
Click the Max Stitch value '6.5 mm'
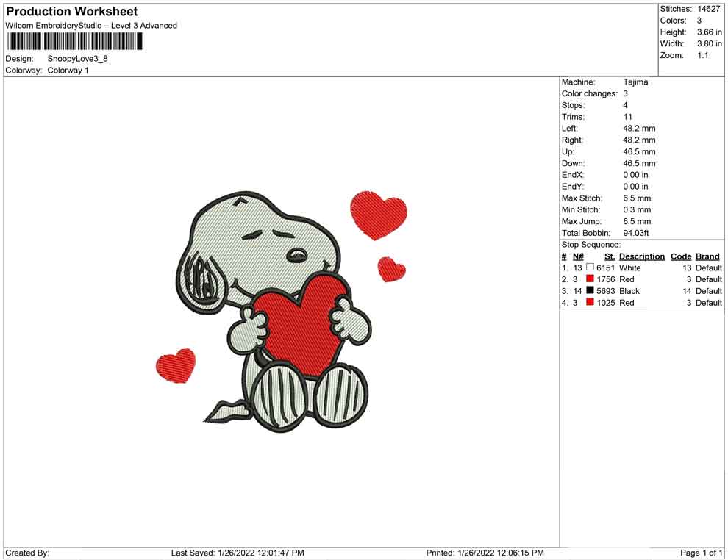[x=637, y=198]
